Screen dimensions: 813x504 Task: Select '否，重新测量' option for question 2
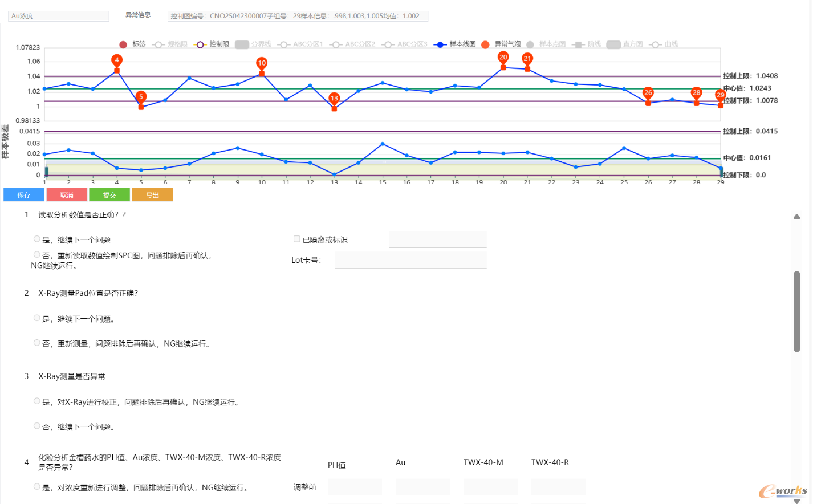[37, 343]
